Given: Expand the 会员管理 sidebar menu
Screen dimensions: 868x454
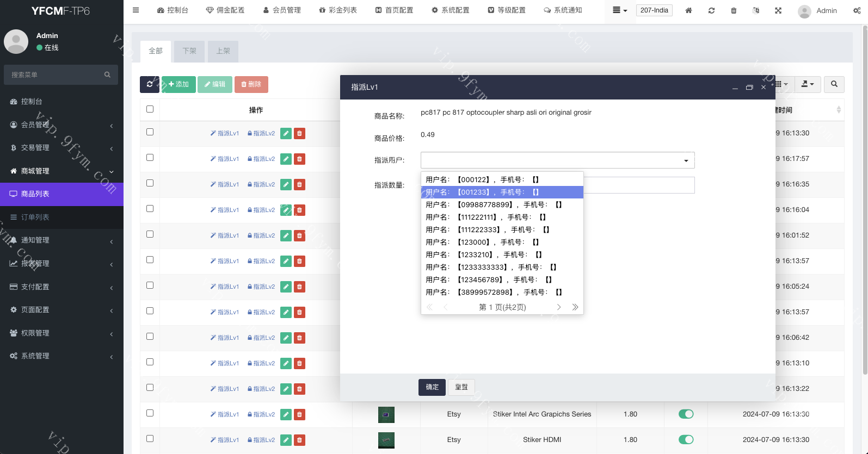Looking at the screenshot, I should pyautogui.click(x=61, y=125).
